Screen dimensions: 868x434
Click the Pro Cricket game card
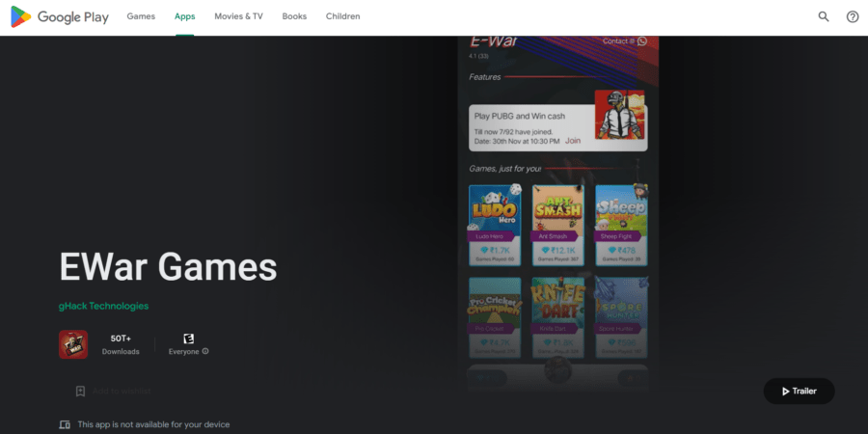coord(495,317)
